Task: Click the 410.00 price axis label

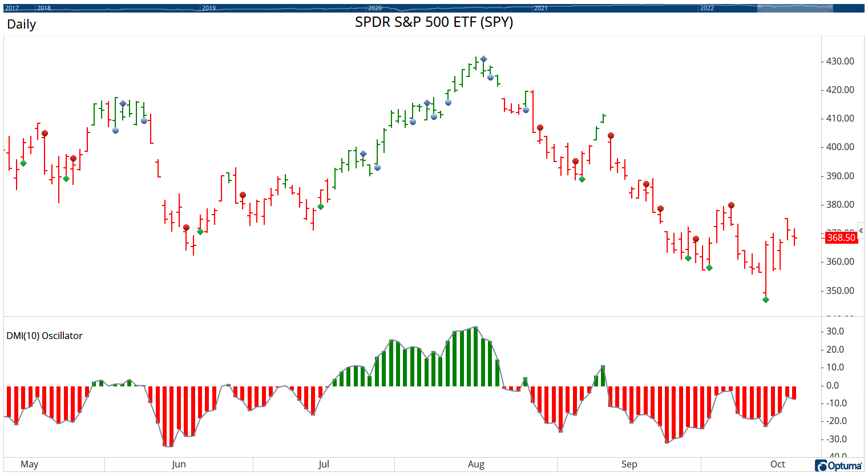Action: click(841, 118)
